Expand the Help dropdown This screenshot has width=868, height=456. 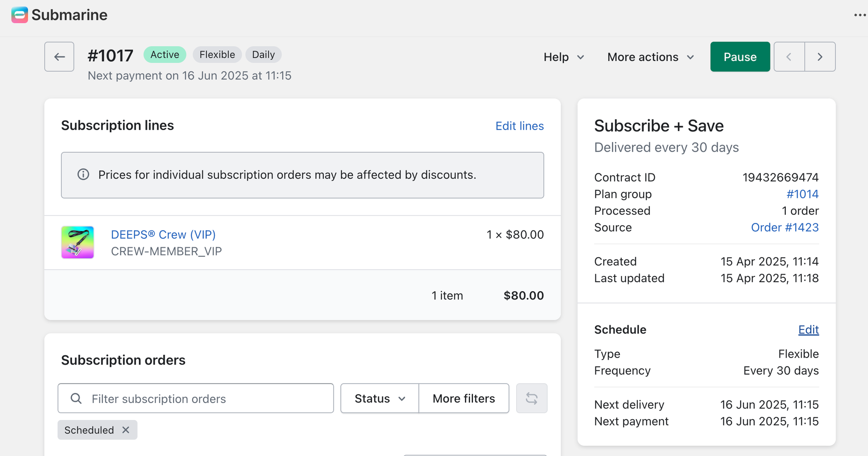pyautogui.click(x=564, y=57)
